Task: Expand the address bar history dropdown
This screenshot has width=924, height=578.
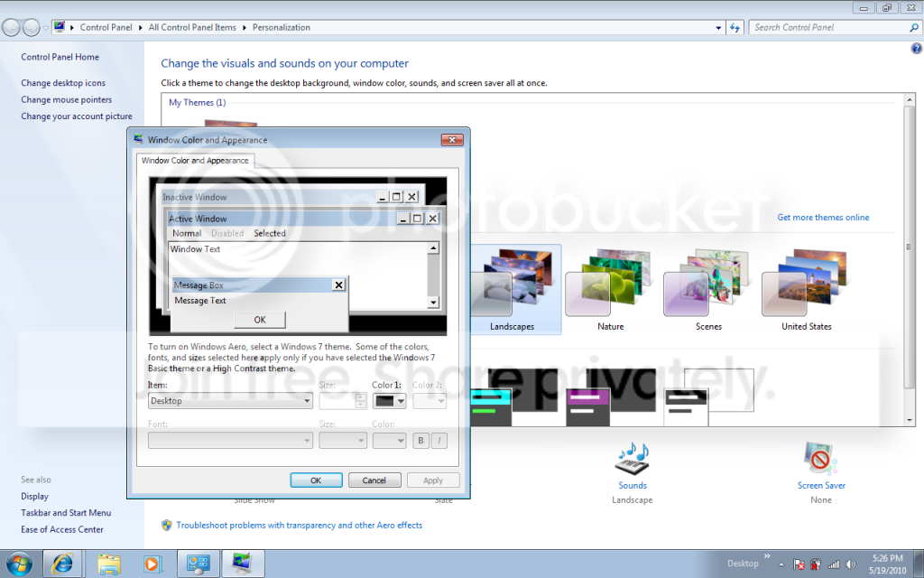Action: 718,28
